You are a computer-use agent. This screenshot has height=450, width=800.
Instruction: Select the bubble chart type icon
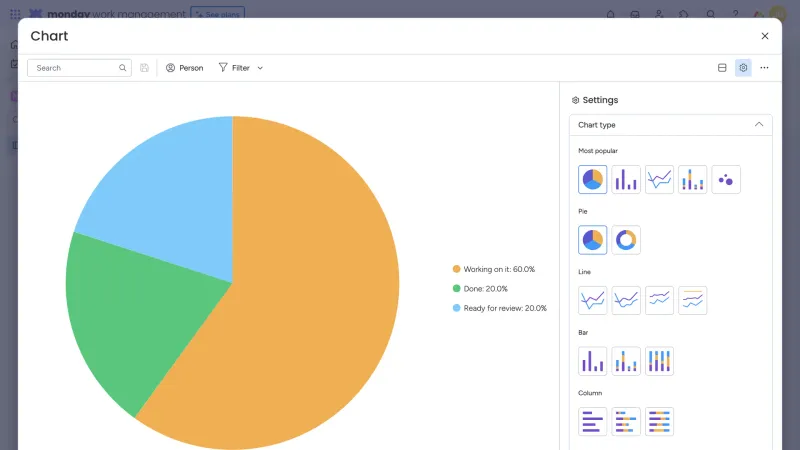point(726,180)
